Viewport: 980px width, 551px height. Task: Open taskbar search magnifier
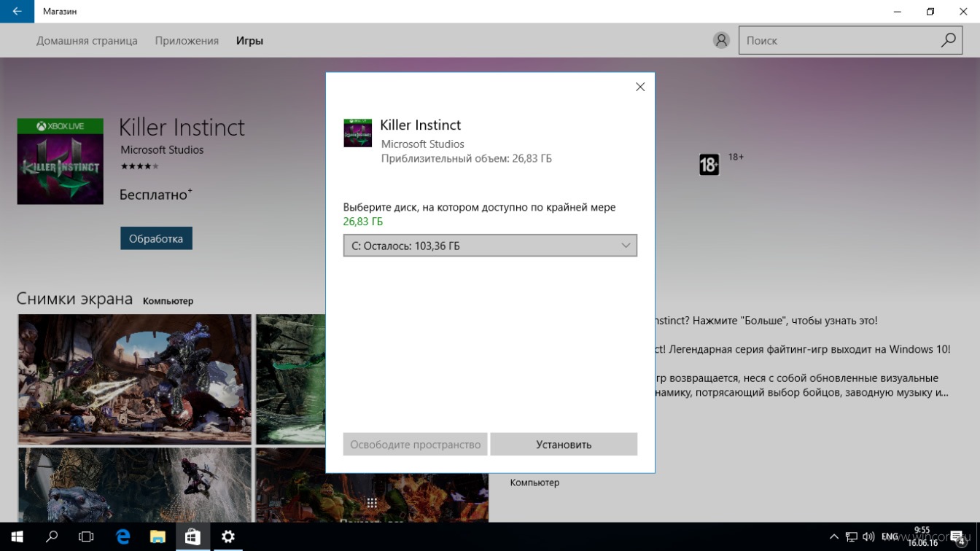point(52,537)
